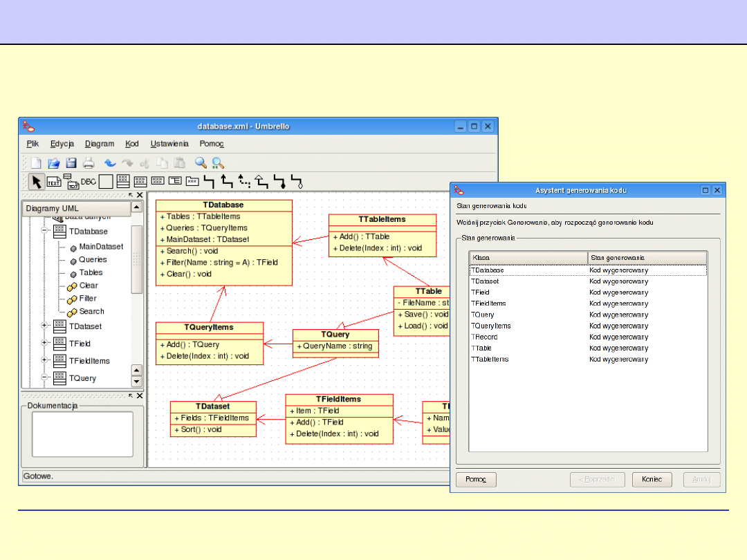747x560 pixels.
Task: Open the Plik menu
Action: [x=33, y=144]
